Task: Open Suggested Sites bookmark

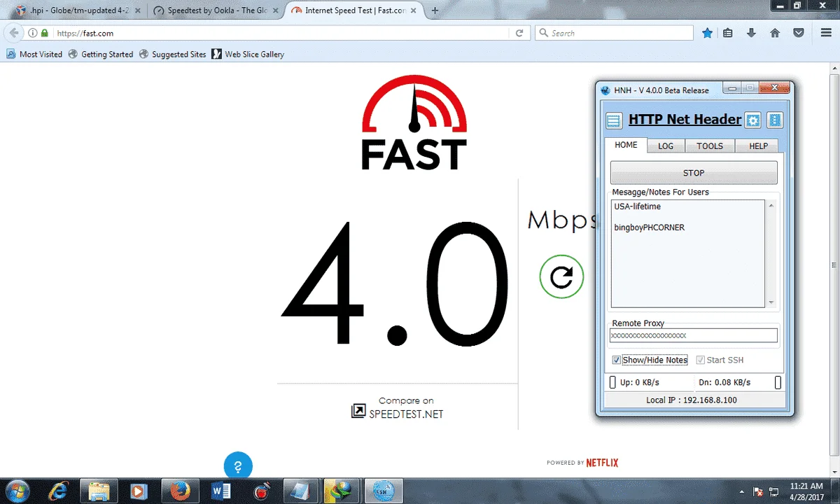Action: click(172, 54)
